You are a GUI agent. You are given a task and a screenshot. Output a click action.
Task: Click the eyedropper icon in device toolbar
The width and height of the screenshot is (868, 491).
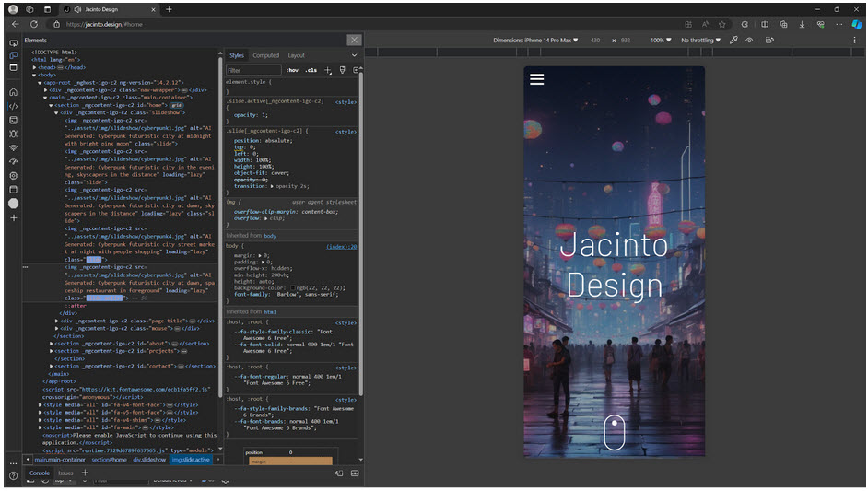(733, 40)
